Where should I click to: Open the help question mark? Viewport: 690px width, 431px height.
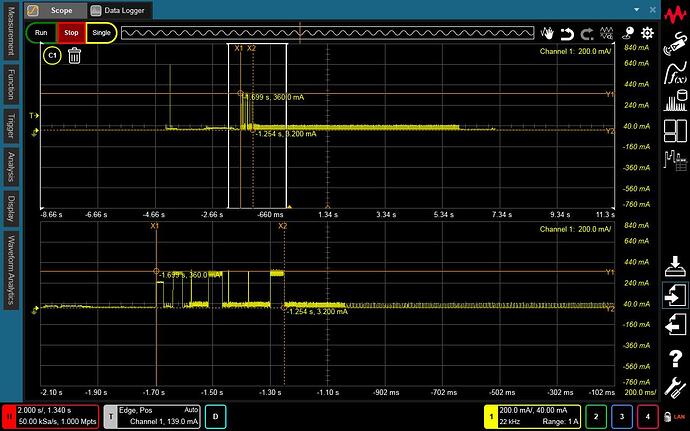click(x=675, y=359)
